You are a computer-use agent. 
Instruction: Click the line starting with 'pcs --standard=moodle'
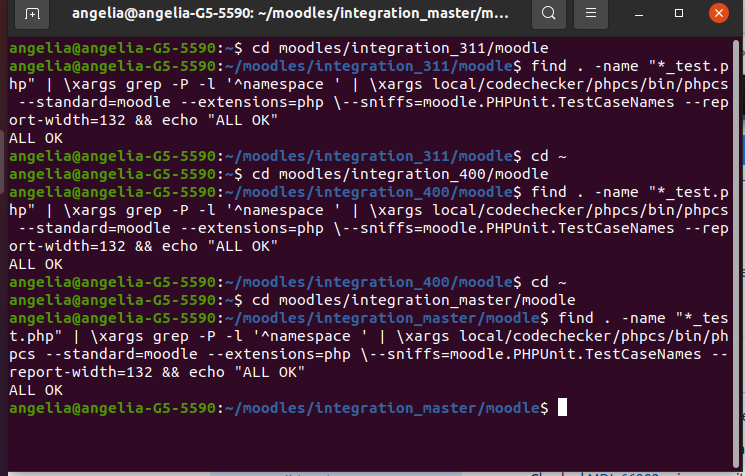coord(369,354)
